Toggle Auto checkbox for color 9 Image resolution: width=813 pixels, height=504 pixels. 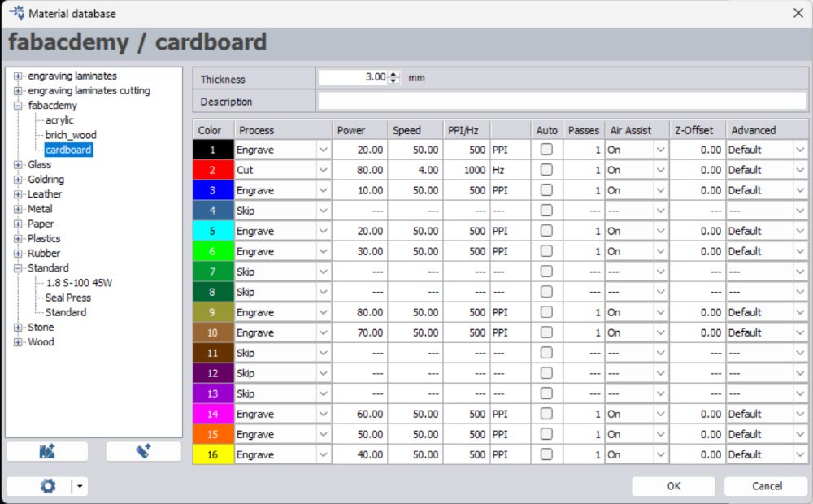point(546,312)
